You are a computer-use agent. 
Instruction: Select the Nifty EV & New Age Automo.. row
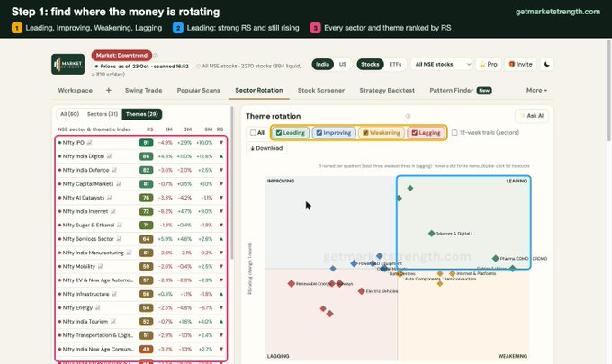click(141, 280)
